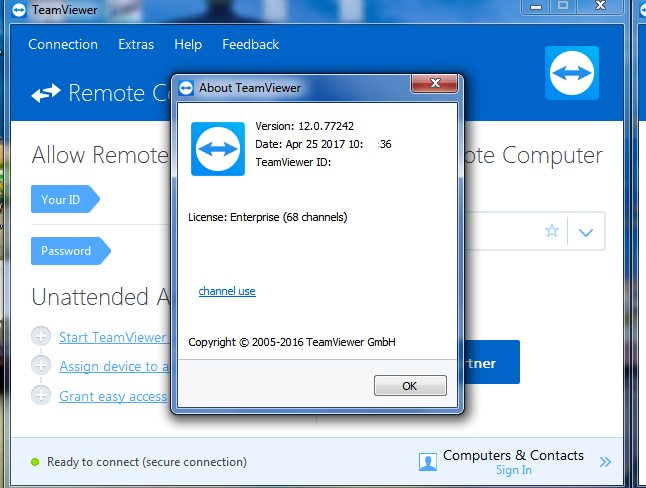The height and width of the screenshot is (488, 646).
Task: Click the About dialog title bar icon
Action: click(x=186, y=88)
